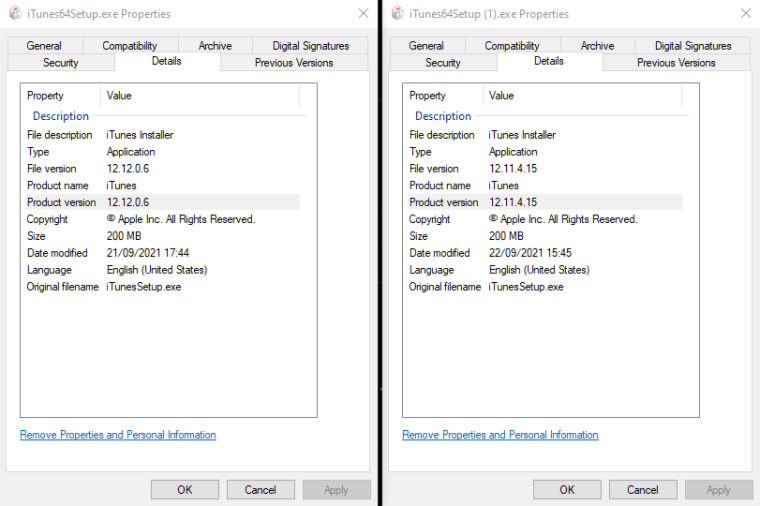Select Product name iTunes row in iTunes64Setup (1).exe window
The image size is (760, 506).
tap(545, 186)
